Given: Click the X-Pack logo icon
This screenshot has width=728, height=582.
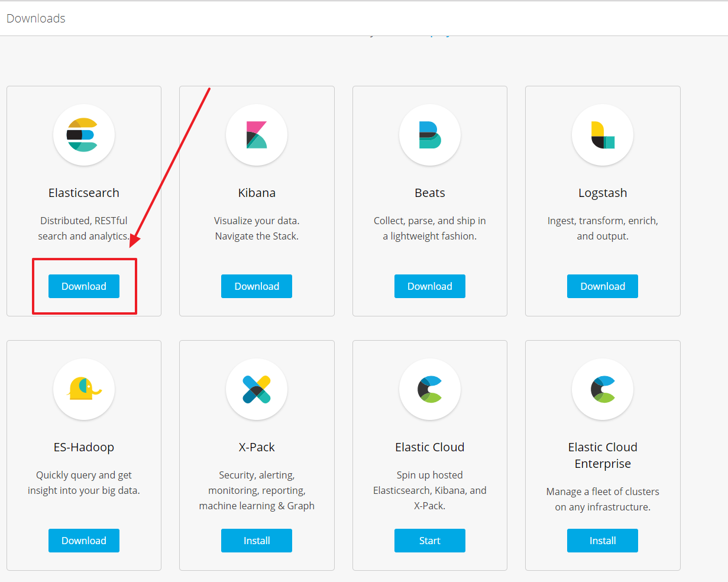Looking at the screenshot, I should click(257, 389).
